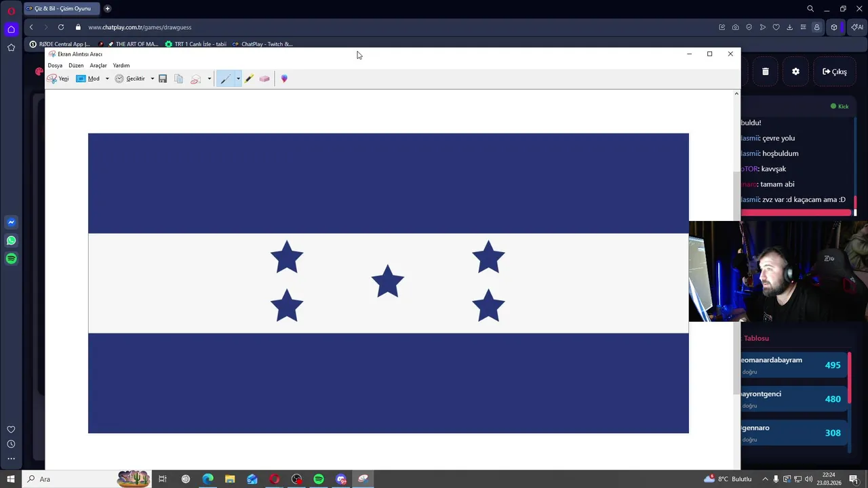The width and height of the screenshot is (868, 488).
Task: Open the Dosya menu
Action: click(55, 66)
